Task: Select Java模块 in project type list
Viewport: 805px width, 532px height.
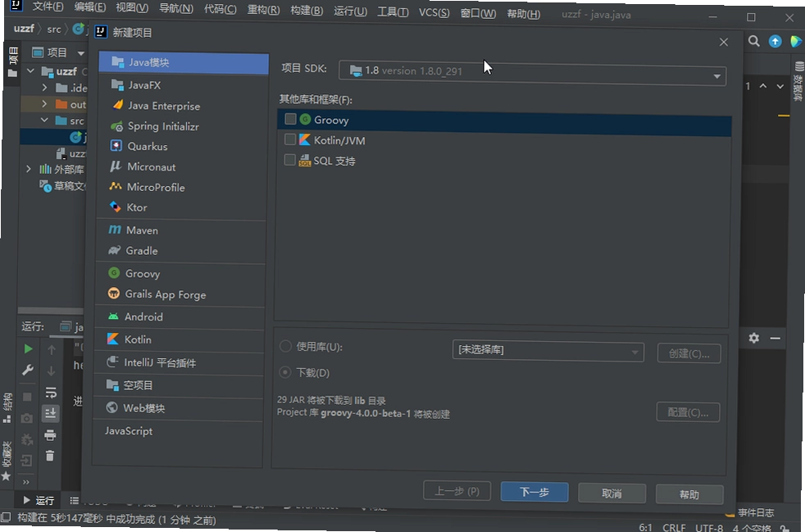Action: (x=184, y=62)
